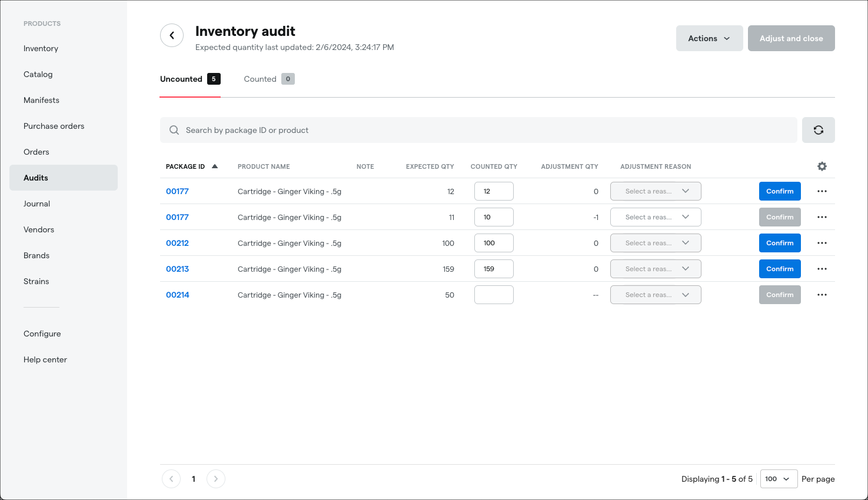Open package link 00212
Image resolution: width=868 pixels, height=500 pixels.
coord(177,243)
